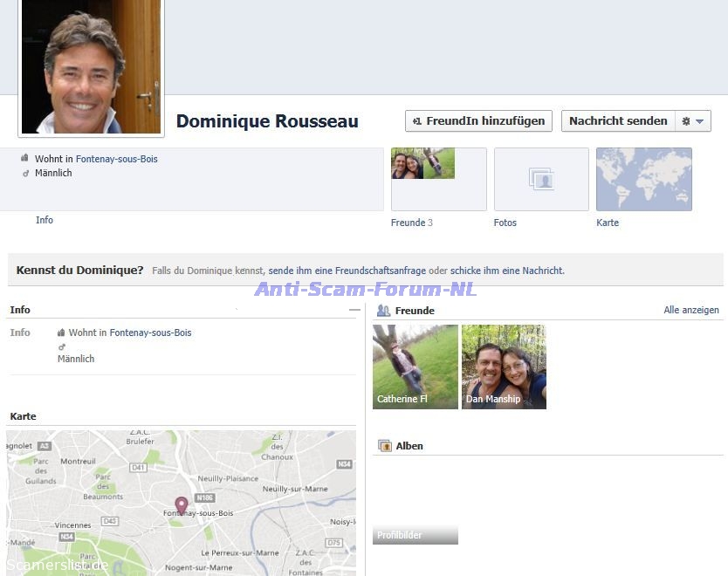Click the FreundIn hinzufügen button
Viewport: 728px width, 576px height.
point(478,121)
